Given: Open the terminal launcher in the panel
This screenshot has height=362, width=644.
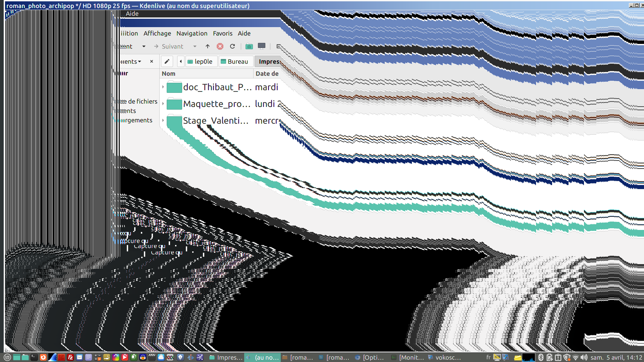Looking at the screenshot, I should (34, 357).
